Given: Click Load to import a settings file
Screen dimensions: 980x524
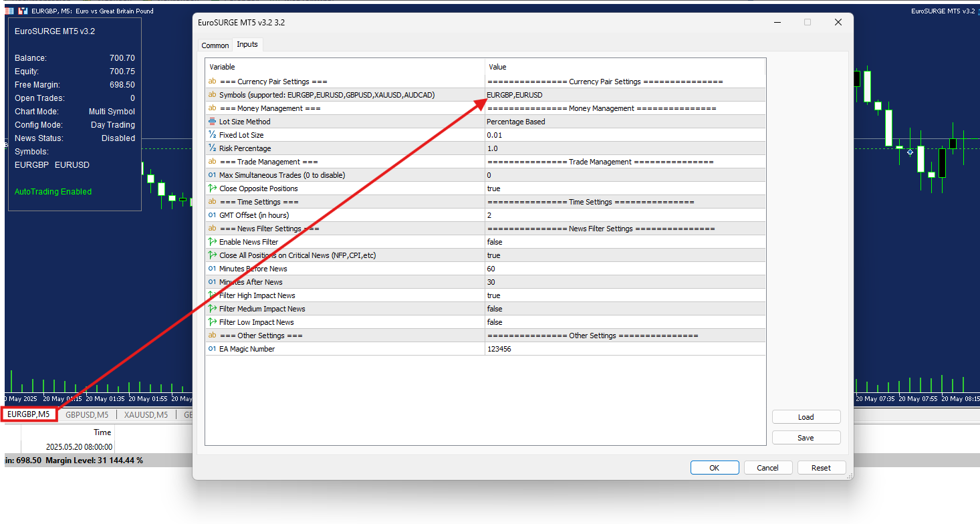Looking at the screenshot, I should 806,417.
